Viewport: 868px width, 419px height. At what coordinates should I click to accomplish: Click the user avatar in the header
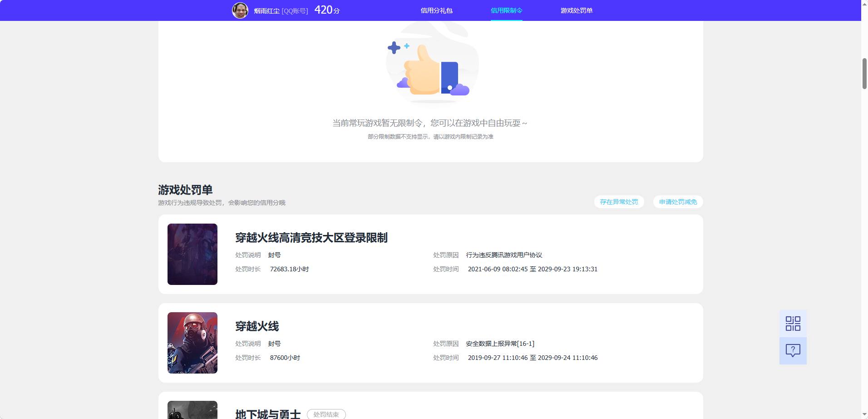240,10
